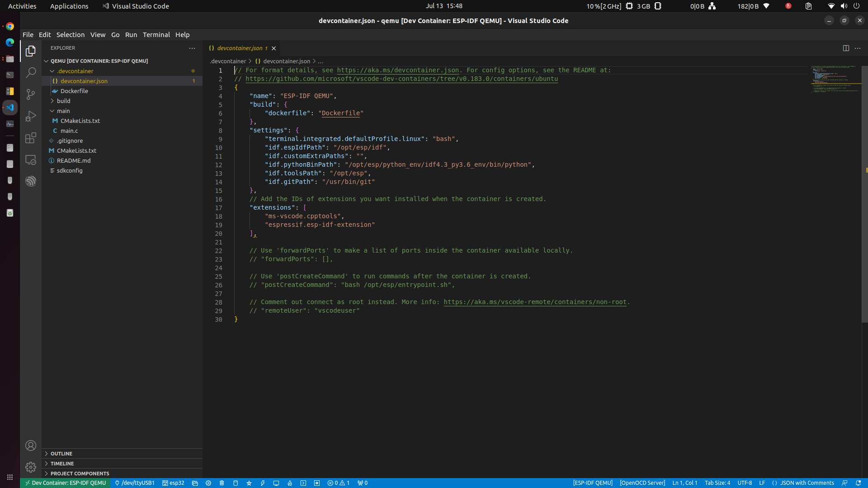Open the ESP-IDF monitor from the status bar
Viewport: 868px width, 488px height.
[276, 483]
